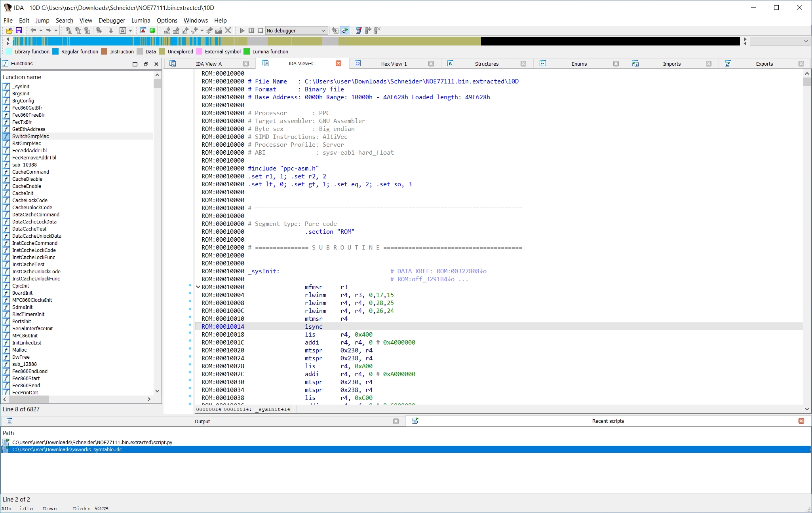812x513 pixels.
Task: Click the delete X toolbar icon
Action: tap(228, 30)
